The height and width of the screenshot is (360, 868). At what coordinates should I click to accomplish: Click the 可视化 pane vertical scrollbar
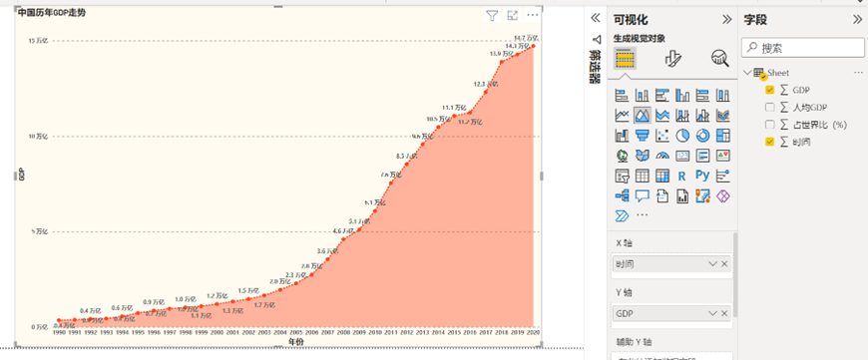coord(735,275)
